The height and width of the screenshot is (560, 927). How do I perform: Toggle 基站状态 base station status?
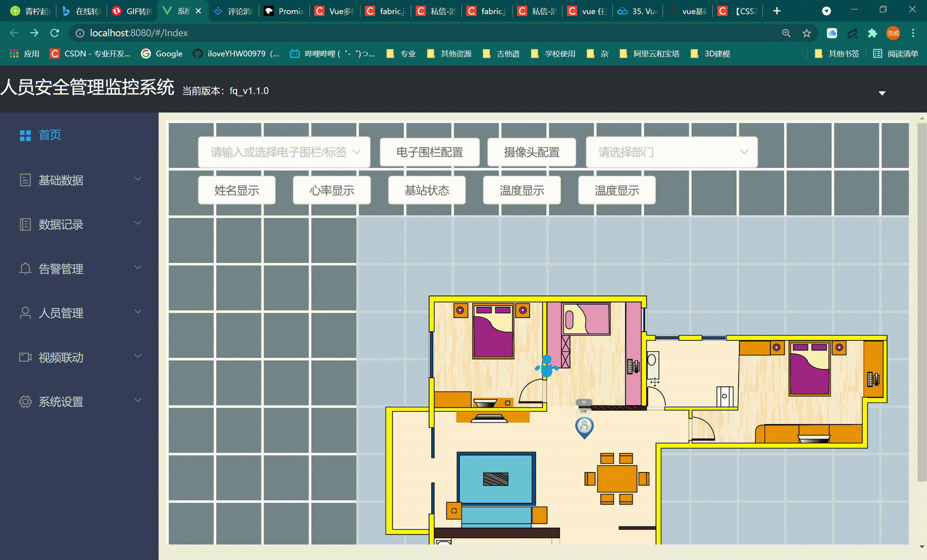tap(427, 191)
